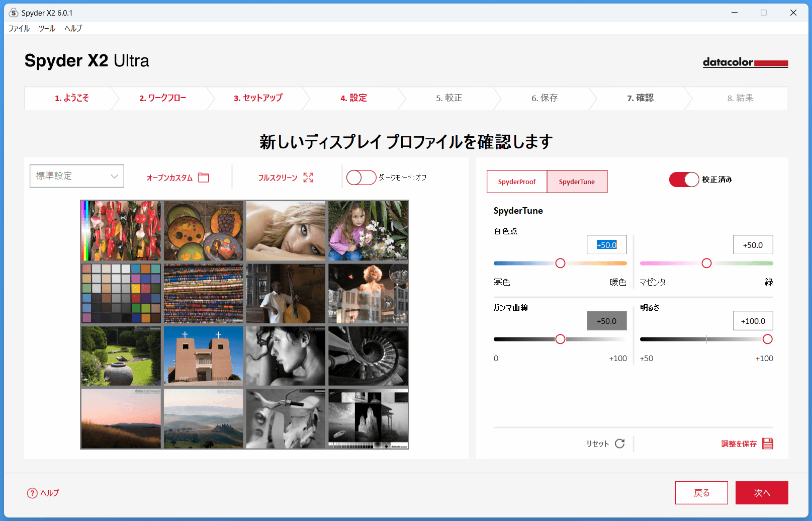Image resolution: width=812 pixels, height=521 pixels.
Task: Go to step 3. セットアップ
Action: [x=258, y=98]
